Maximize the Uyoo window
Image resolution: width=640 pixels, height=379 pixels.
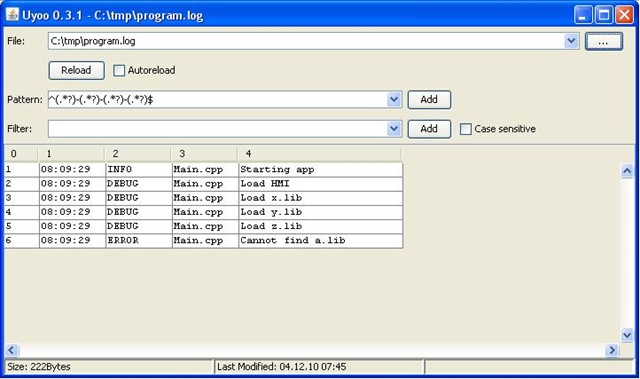click(x=604, y=15)
